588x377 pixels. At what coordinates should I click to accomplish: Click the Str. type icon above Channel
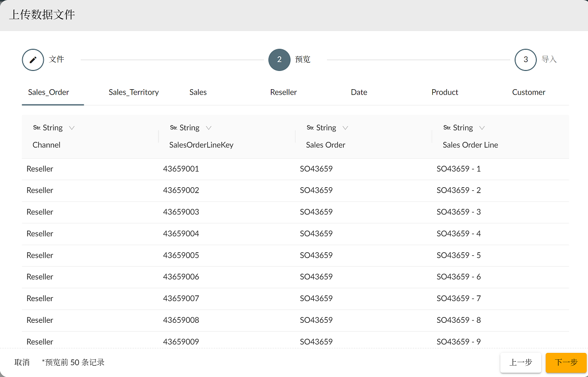pos(36,128)
